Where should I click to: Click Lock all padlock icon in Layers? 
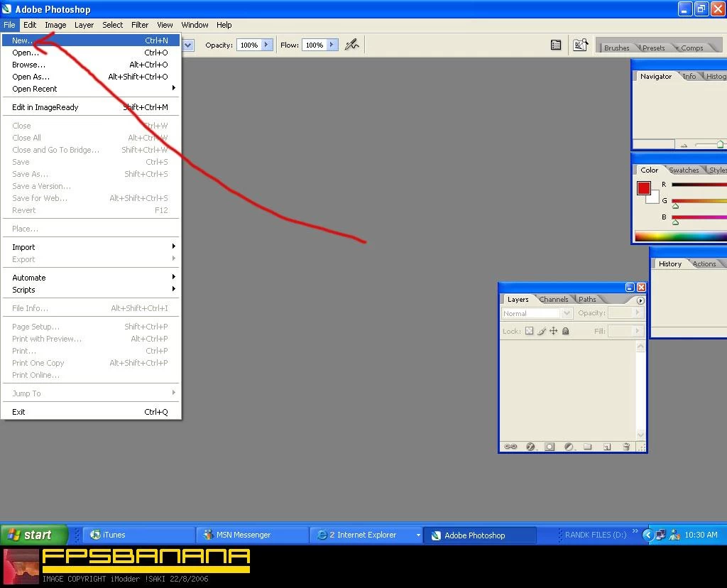565,331
